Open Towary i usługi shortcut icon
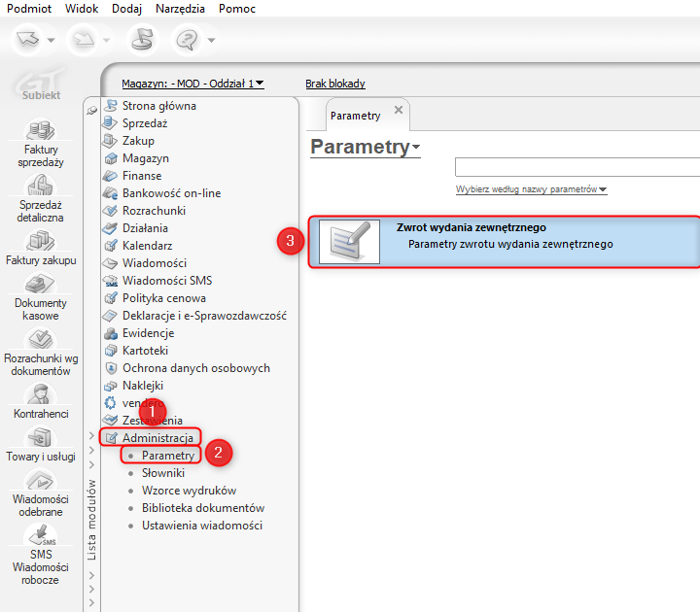This screenshot has width=700, height=612. click(x=41, y=437)
